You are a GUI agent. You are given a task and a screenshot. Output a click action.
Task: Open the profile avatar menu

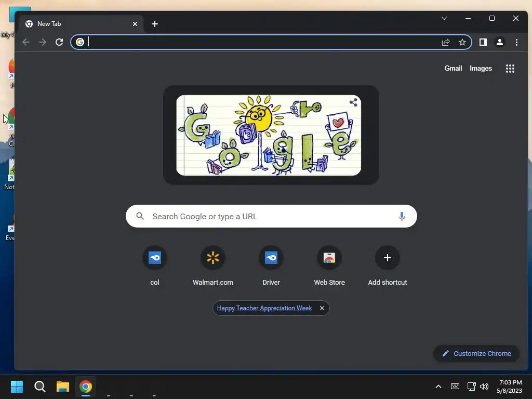tap(500, 42)
